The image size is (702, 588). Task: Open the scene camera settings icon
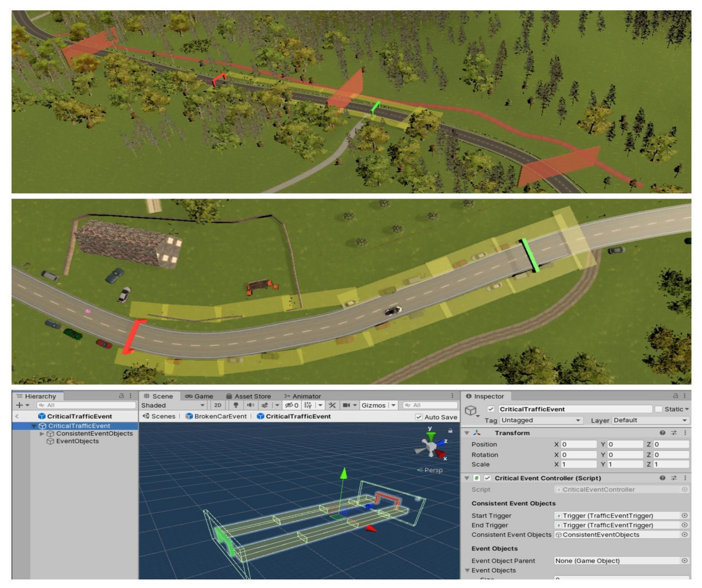tap(346, 405)
